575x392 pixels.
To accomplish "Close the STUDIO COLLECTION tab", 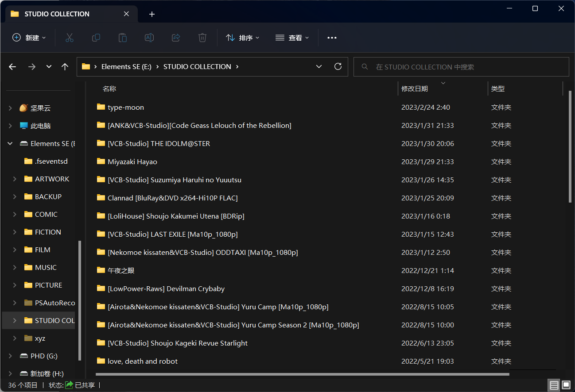I will [126, 14].
